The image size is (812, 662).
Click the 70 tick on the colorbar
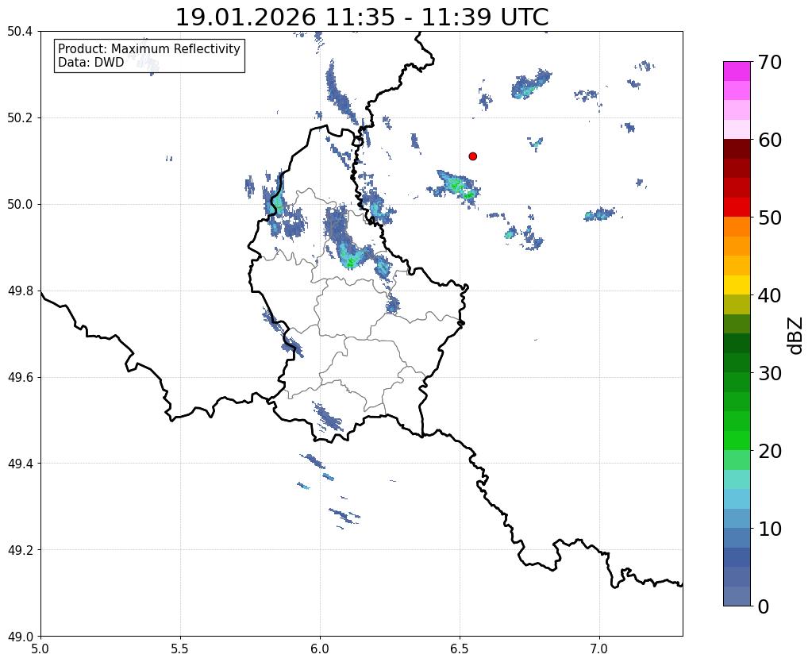pos(770,62)
